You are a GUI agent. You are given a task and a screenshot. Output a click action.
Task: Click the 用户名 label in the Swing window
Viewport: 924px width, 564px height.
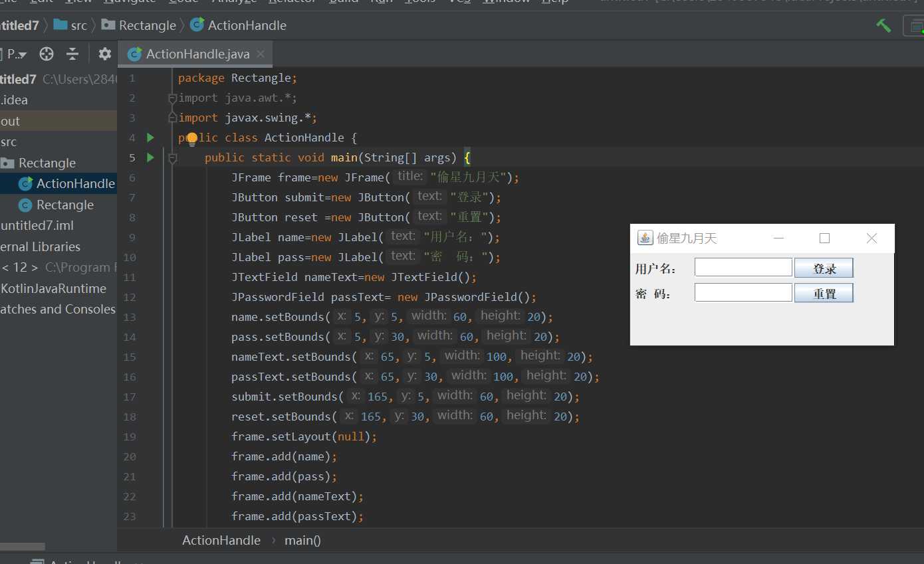click(x=655, y=268)
